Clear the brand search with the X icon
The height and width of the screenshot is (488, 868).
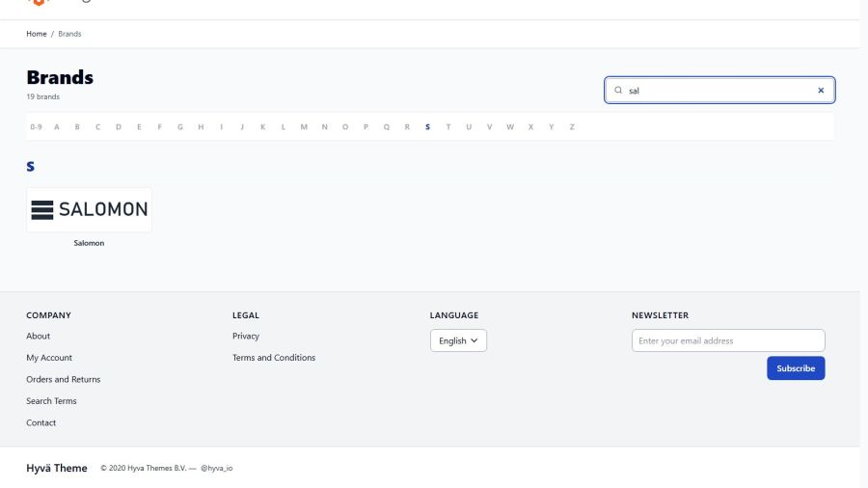coord(821,91)
